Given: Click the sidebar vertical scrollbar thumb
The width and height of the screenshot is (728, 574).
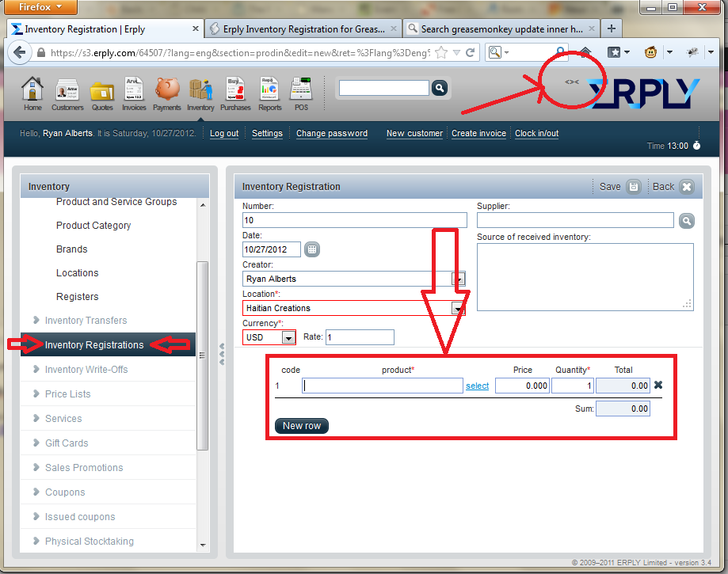Looking at the screenshot, I should (202, 355).
